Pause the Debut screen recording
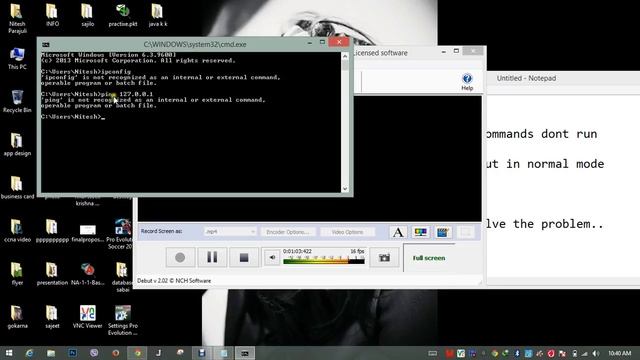This screenshot has height=360, width=640. (x=212, y=258)
